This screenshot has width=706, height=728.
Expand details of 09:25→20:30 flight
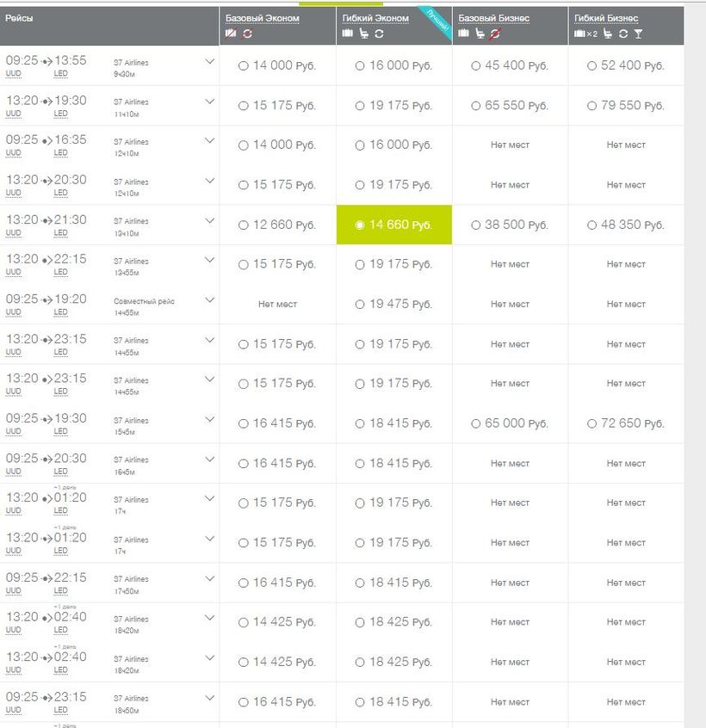tap(210, 459)
